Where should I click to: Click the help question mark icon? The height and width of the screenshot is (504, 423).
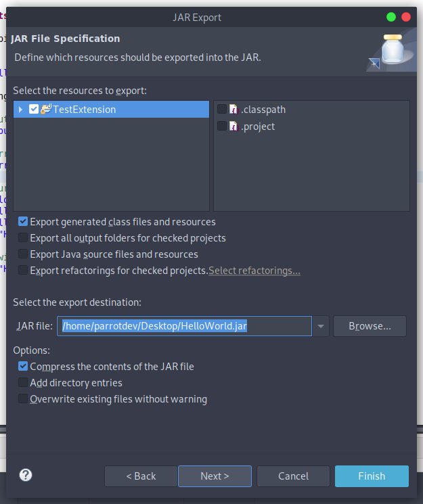coord(26,475)
